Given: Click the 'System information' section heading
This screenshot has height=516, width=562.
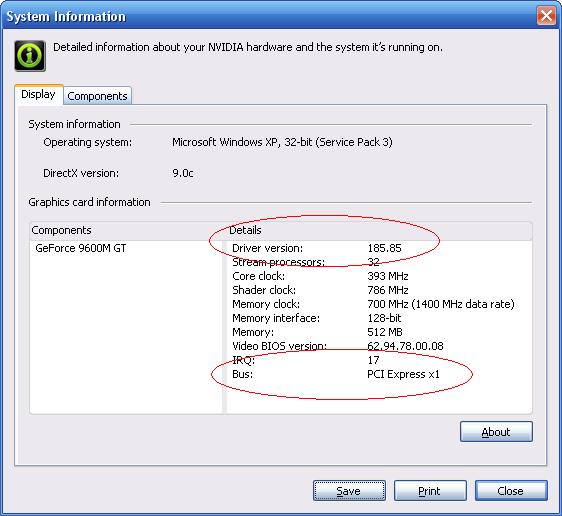Looking at the screenshot, I should [x=74, y=124].
